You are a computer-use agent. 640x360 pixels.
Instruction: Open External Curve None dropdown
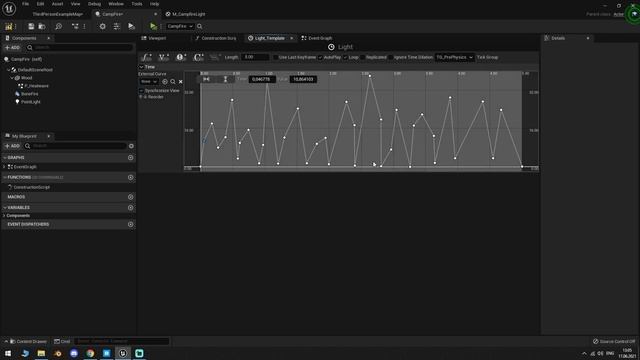pos(149,82)
